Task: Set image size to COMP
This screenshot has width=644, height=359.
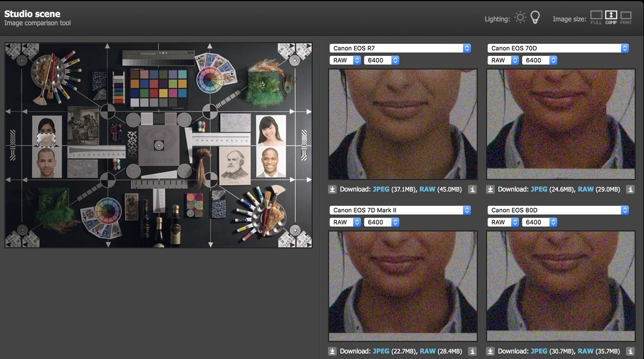Action: (611, 18)
